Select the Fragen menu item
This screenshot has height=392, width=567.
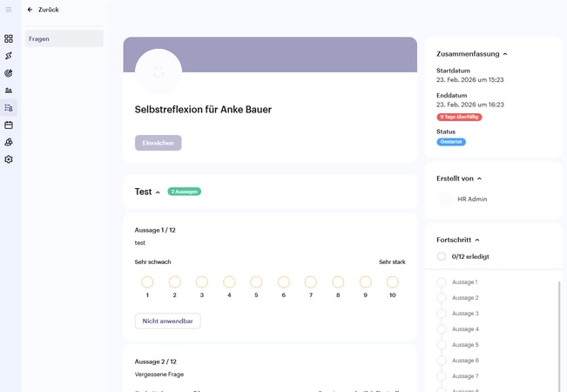click(64, 38)
